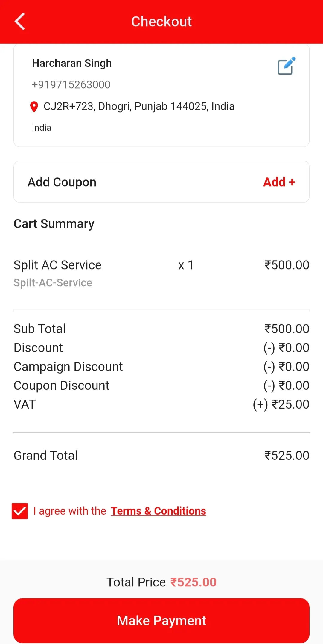Select the Add Coupon card
This screenshot has width=323, height=644.
[120, 182]
